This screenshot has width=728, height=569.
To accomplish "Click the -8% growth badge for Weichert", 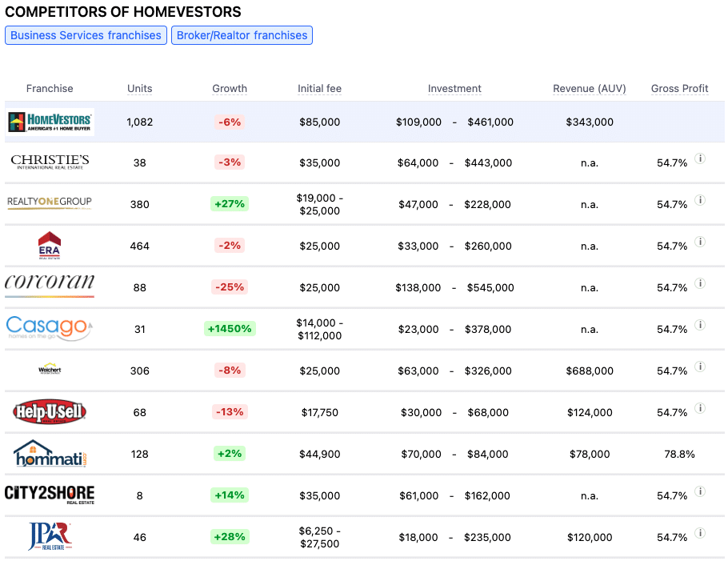I will tap(230, 371).
